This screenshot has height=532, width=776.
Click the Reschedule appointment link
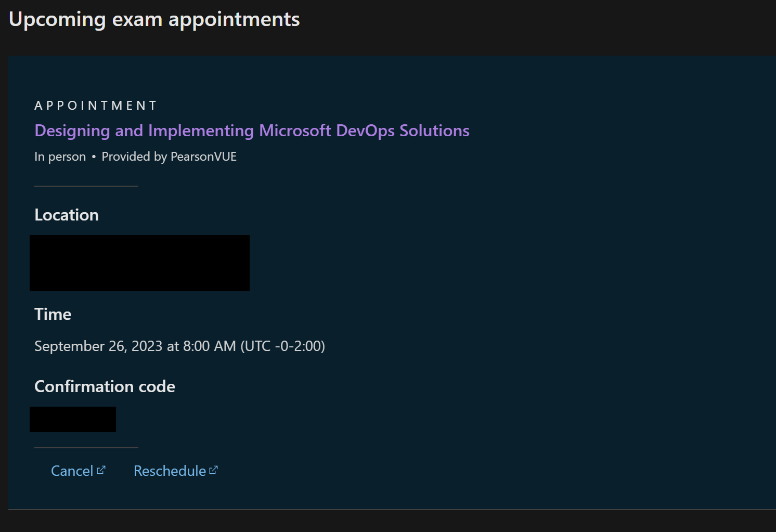(176, 471)
